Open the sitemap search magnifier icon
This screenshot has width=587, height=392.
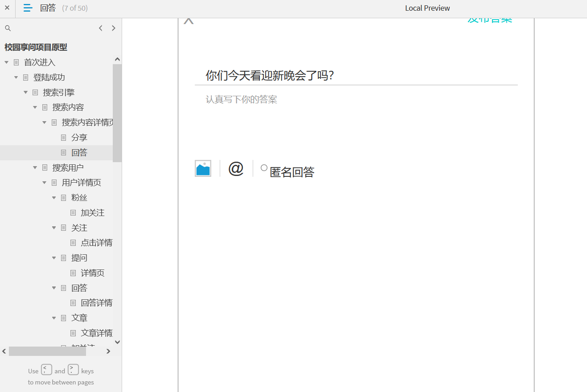pos(8,28)
